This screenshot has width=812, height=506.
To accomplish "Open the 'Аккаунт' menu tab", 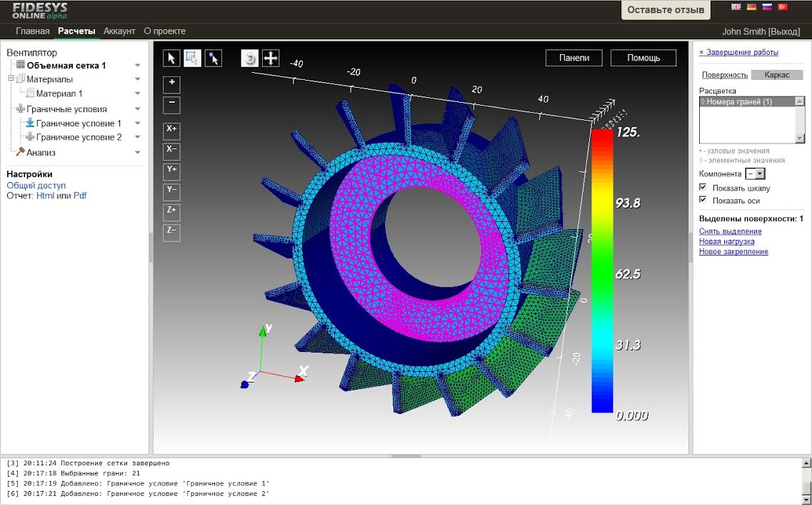I will click(x=119, y=31).
